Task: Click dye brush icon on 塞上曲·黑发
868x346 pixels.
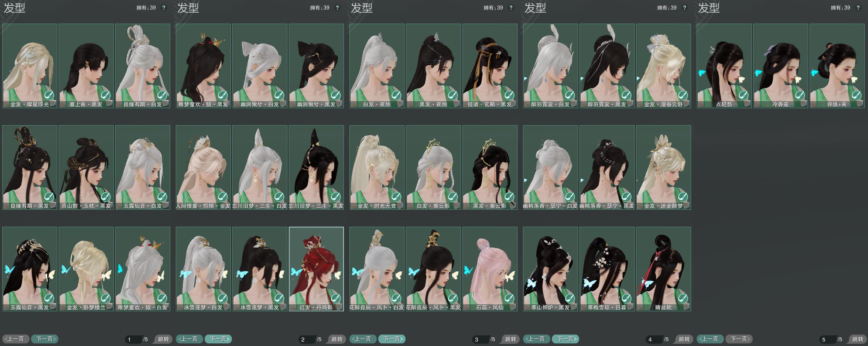Action: click(106, 96)
